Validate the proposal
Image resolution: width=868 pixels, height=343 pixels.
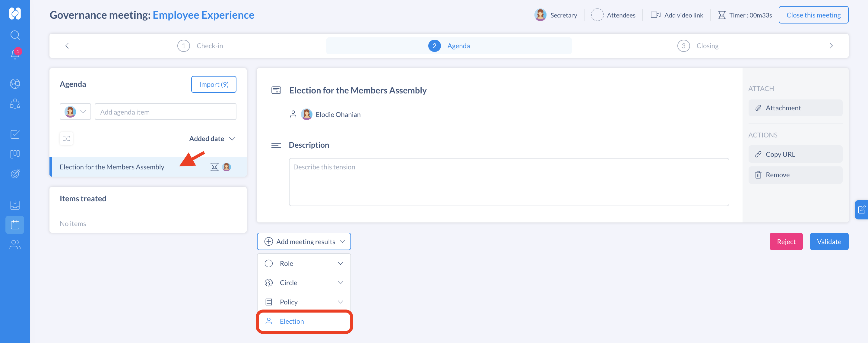(x=829, y=241)
